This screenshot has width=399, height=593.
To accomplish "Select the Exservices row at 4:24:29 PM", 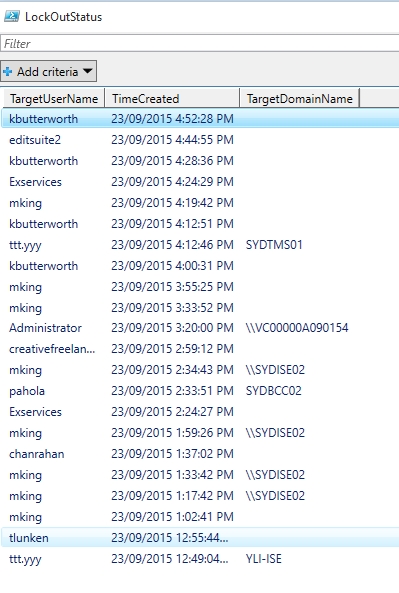I will coord(200,182).
